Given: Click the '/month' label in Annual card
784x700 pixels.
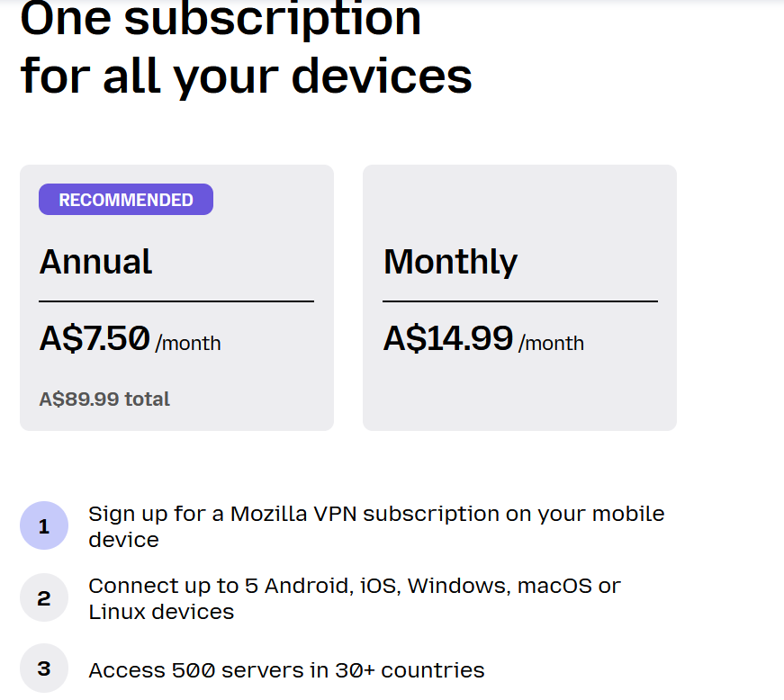Looking at the screenshot, I should [x=188, y=344].
